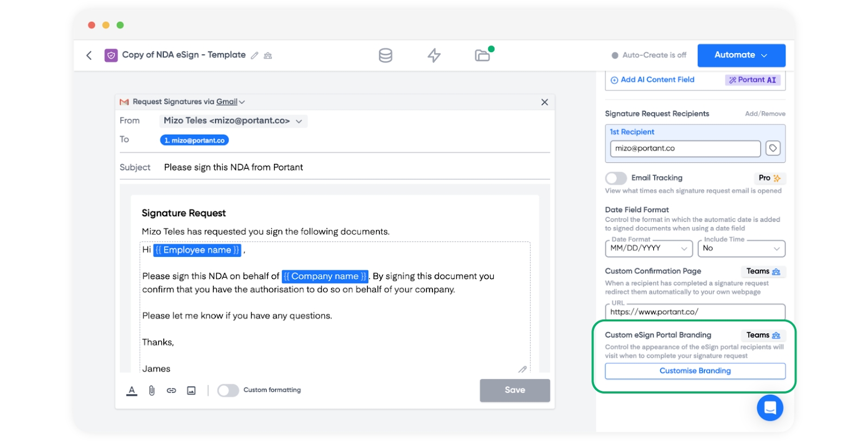868x443 pixels.
Task: Open the data source database icon
Action: (x=385, y=55)
